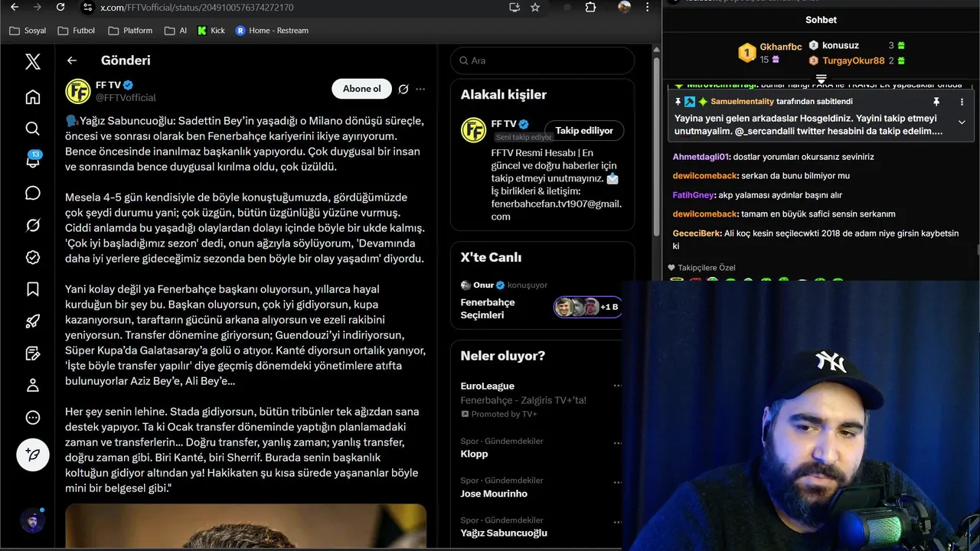Expand pinned message with chevron

[962, 122]
